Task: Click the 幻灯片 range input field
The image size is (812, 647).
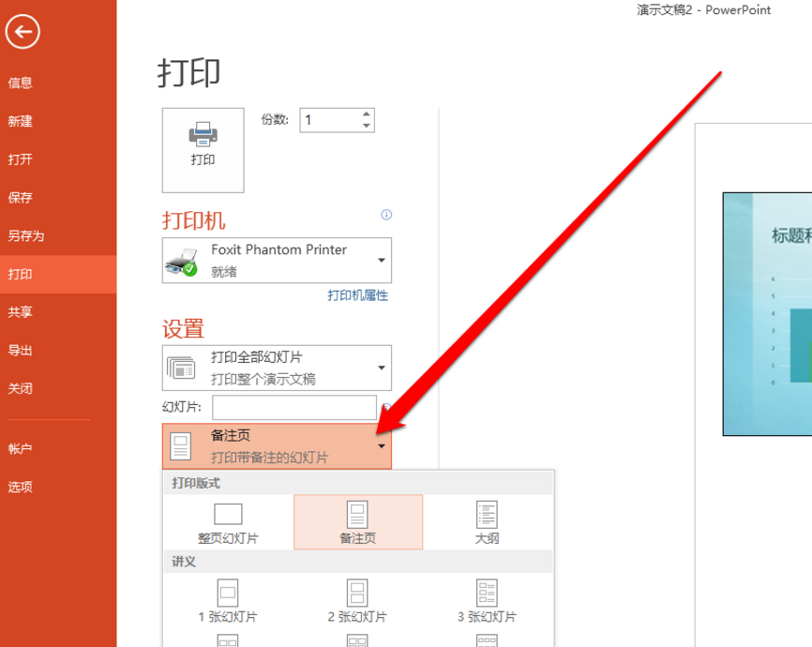Action: tap(294, 407)
